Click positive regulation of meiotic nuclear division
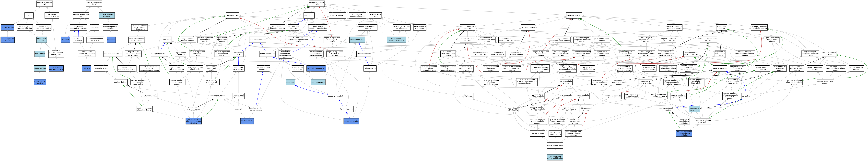Screen dimensions: 868x161 point(193,121)
